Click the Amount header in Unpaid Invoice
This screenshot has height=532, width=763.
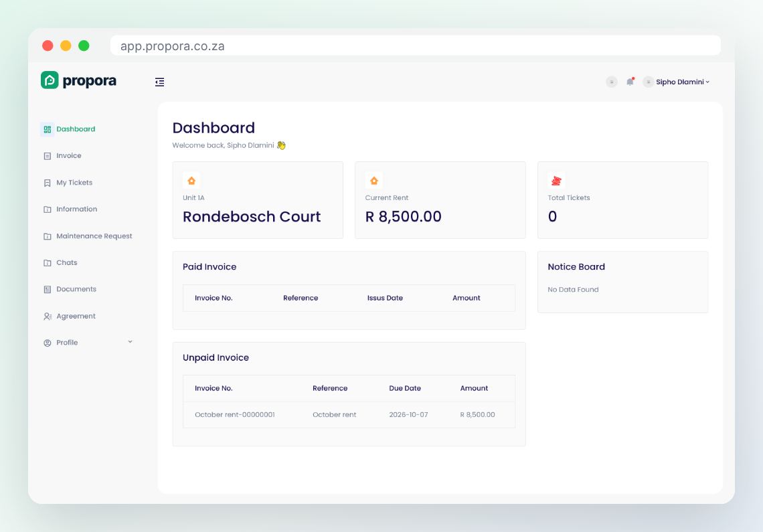pyautogui.click(x=474, y=388)
